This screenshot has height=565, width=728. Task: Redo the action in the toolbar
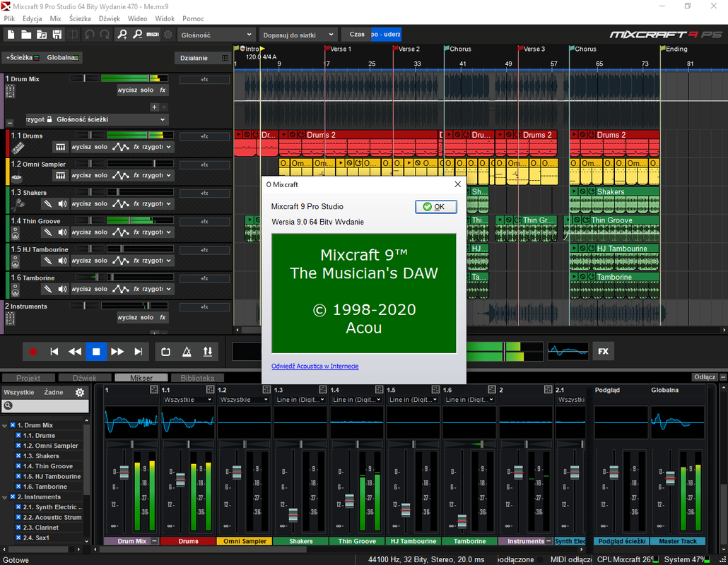pyautogui.click(x=105, y=35)
